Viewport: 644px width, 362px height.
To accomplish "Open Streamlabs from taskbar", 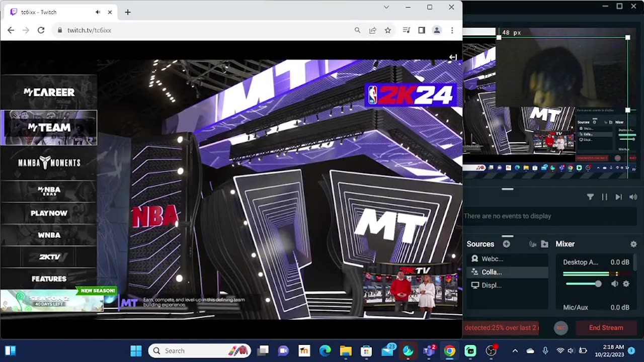I will point(470,351).
